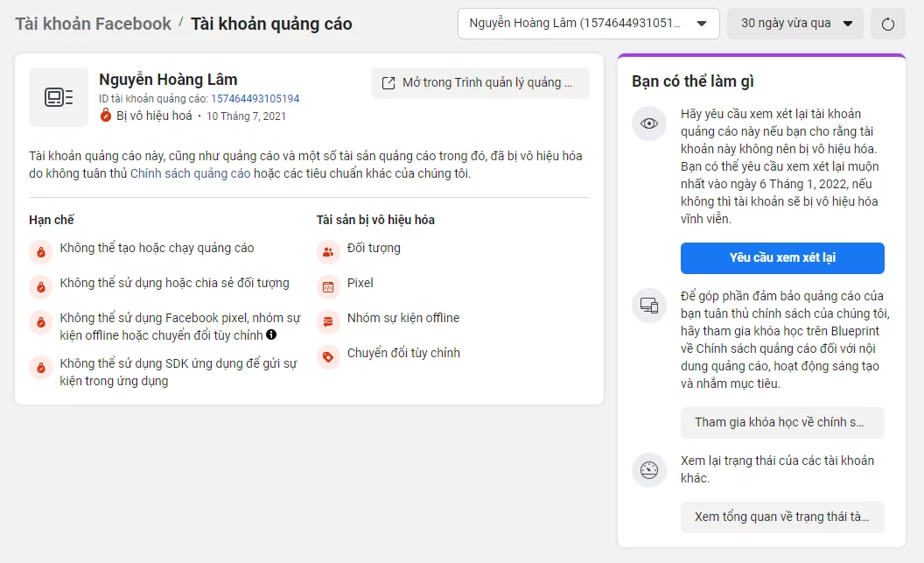
Task: Click 'Tham gia khóa học về chính sách' button
Action: pyautogui.click(x=782, y=422)
